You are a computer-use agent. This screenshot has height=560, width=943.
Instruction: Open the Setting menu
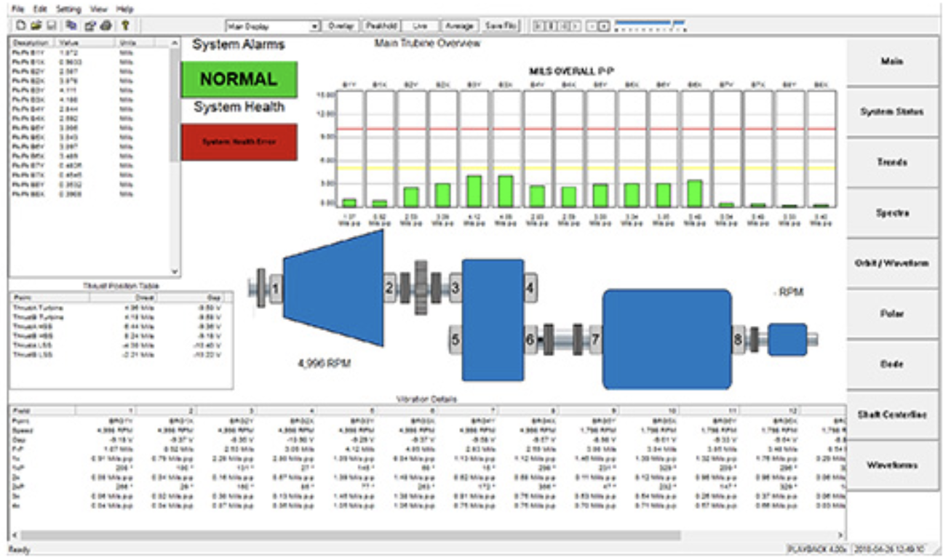(68, 9)
